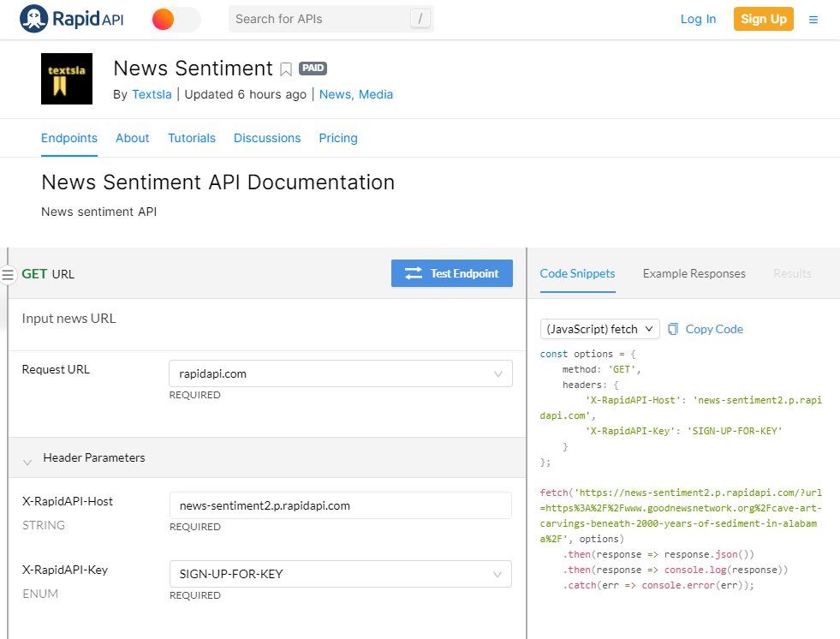Open the endpoints side panel handle
The height and width of the screenshot is (639, 840).
coord(8,274)
